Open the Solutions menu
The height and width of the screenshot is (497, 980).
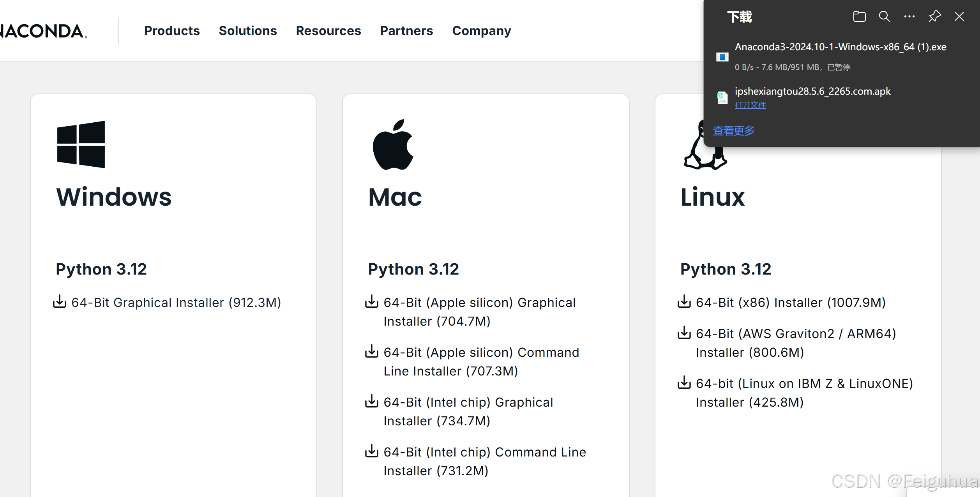coord(248,31)
